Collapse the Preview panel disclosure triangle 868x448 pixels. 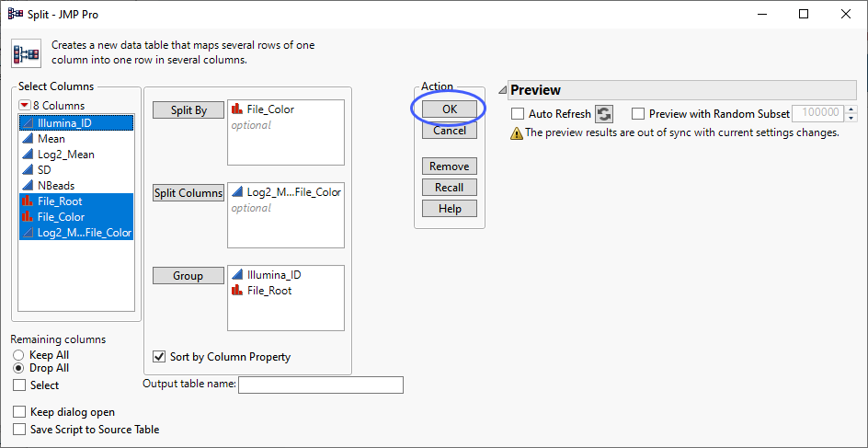(x=502, y=90)
